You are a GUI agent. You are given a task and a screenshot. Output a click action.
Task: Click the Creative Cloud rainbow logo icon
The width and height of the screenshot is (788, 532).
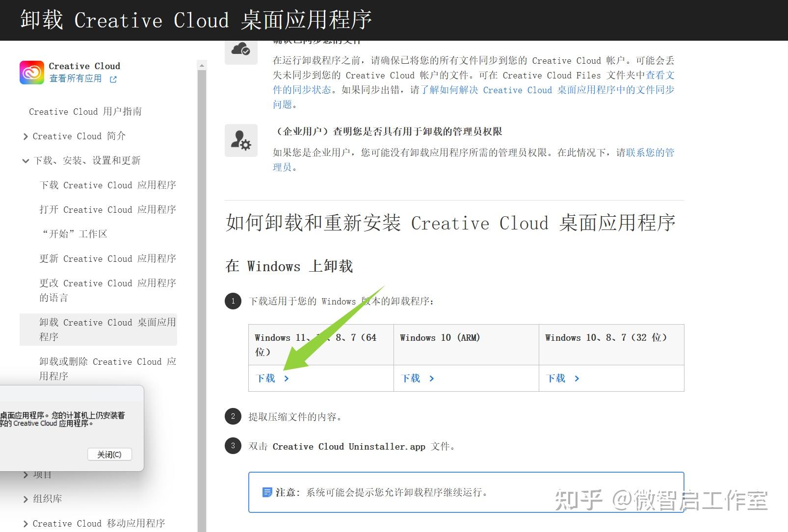click(32, 73)
